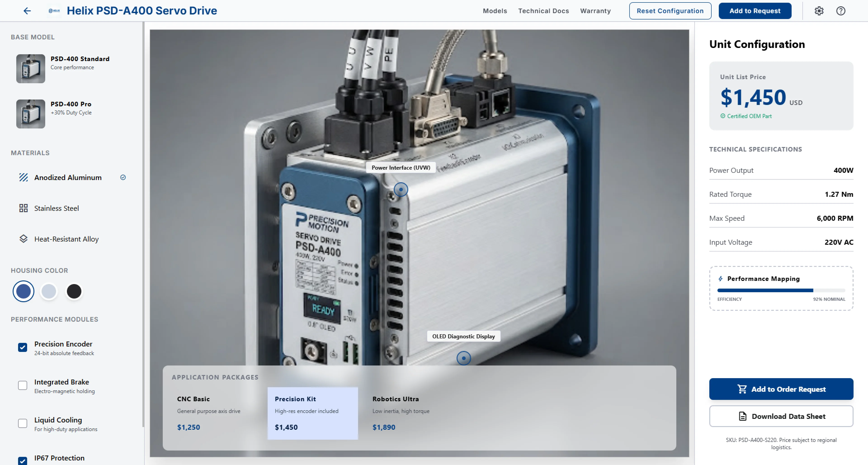This screenshot has height=465, width=868.
Task: Select the PSD-400 Pro thumbnail
Action: [31, 114]
